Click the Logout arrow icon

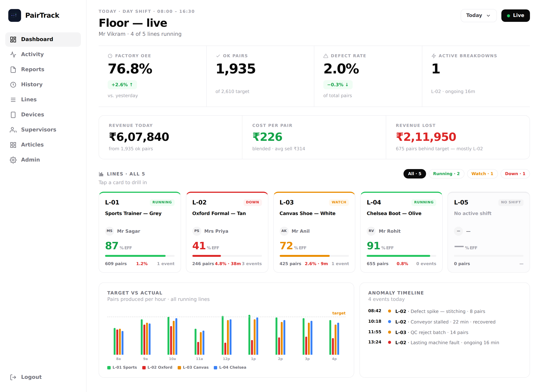coord(13,377)
